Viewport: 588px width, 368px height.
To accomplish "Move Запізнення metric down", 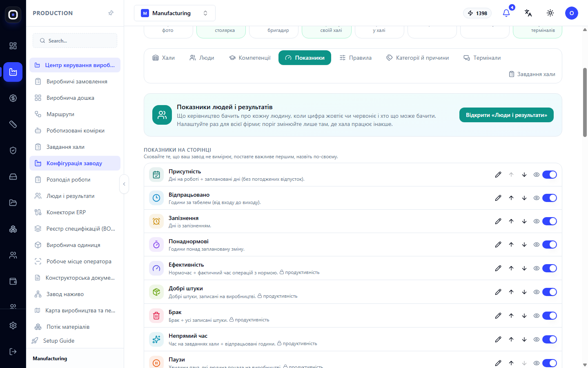I will coord(524,221).
